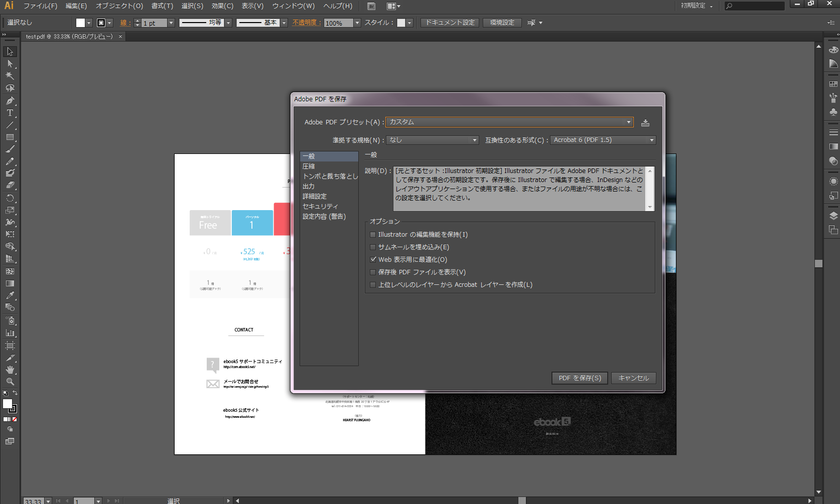The width and height of the screenshot is (840, 504).
Task: Enable Illustrator の編集機能を保持 checkbox
Action: [373, 235]
